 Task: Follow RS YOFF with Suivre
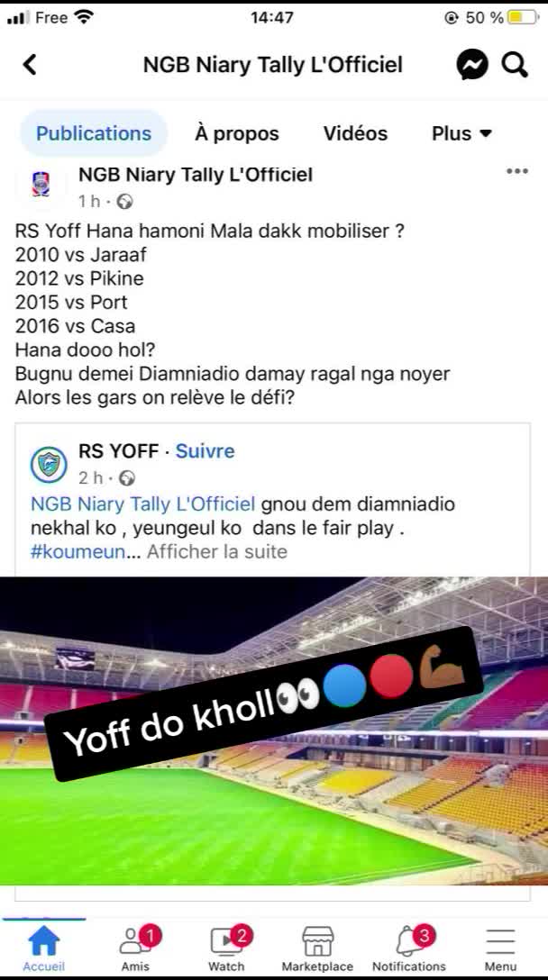(x=205, y=451)
